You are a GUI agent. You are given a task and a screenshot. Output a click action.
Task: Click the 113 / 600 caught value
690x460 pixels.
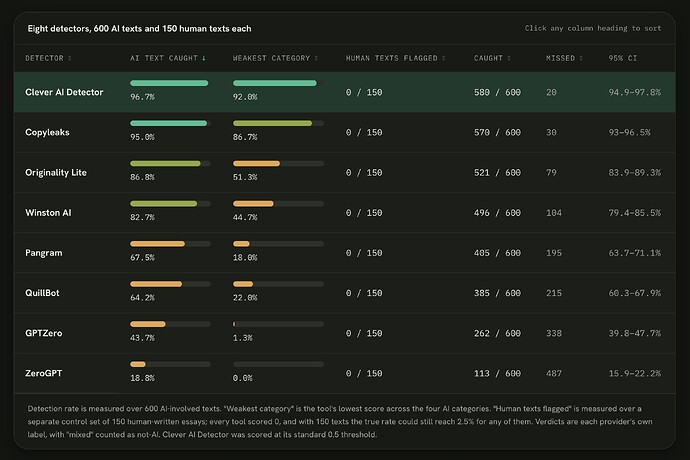[497, 373]
